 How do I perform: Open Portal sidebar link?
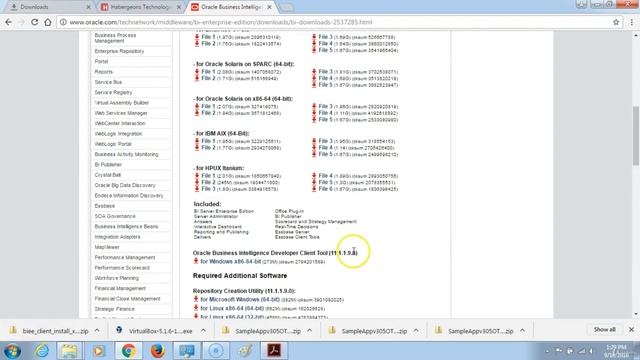(x=101, y=61)
